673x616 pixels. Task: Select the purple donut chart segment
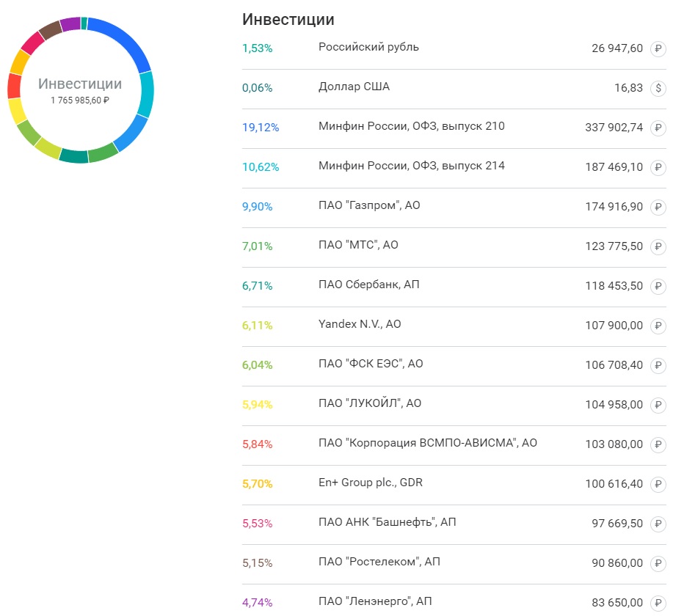pyautogui.click(x=70, y=24)
